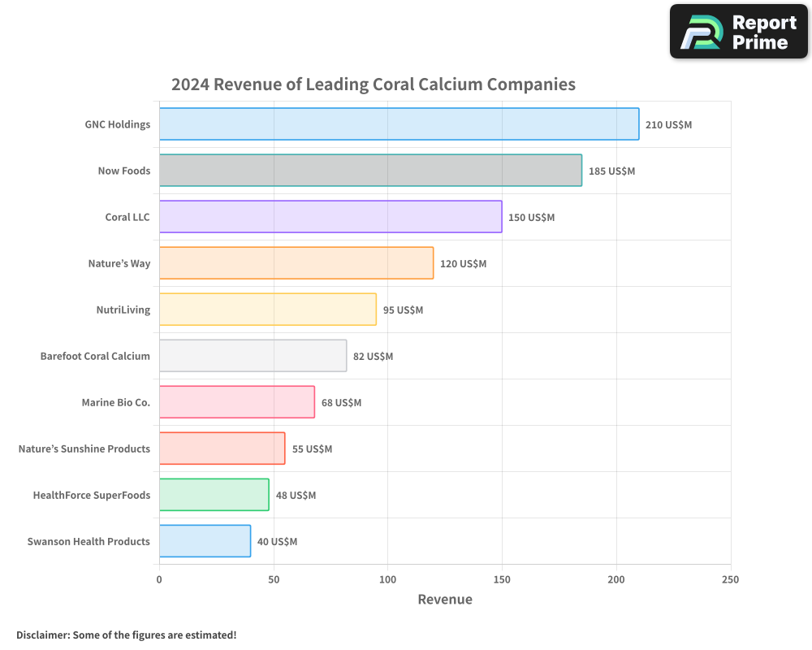This screenshot has width=812, height=650.
Task: Click the Nature's Way orange bar
Action: (296, 263)
